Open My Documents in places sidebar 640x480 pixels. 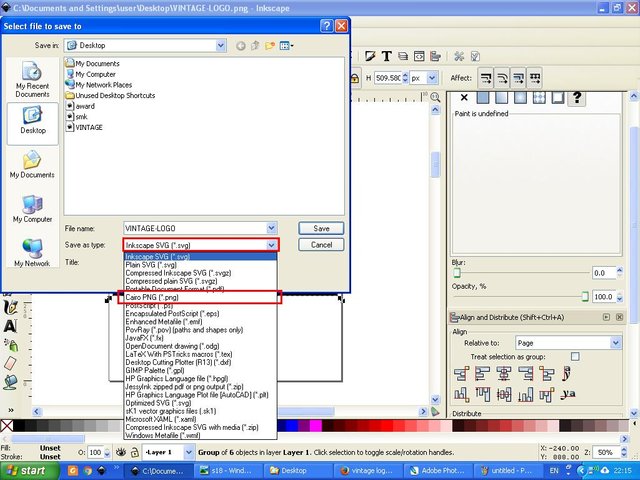32,164
